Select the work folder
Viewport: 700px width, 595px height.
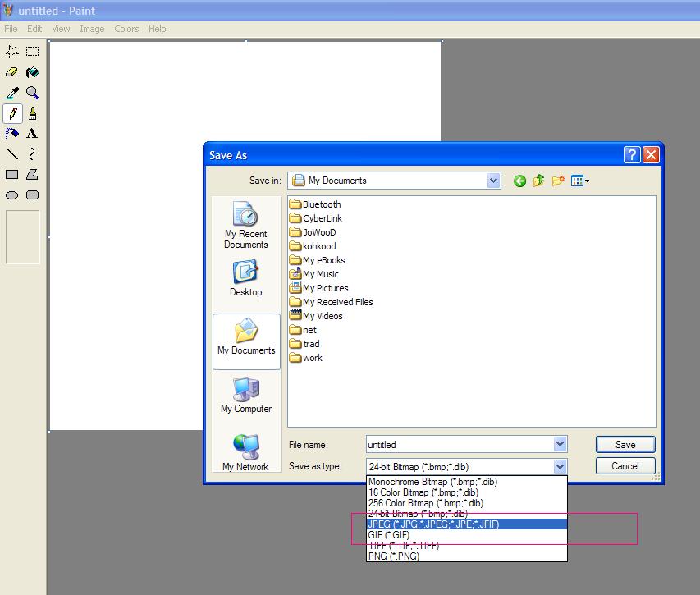click(x=306, y=358)
